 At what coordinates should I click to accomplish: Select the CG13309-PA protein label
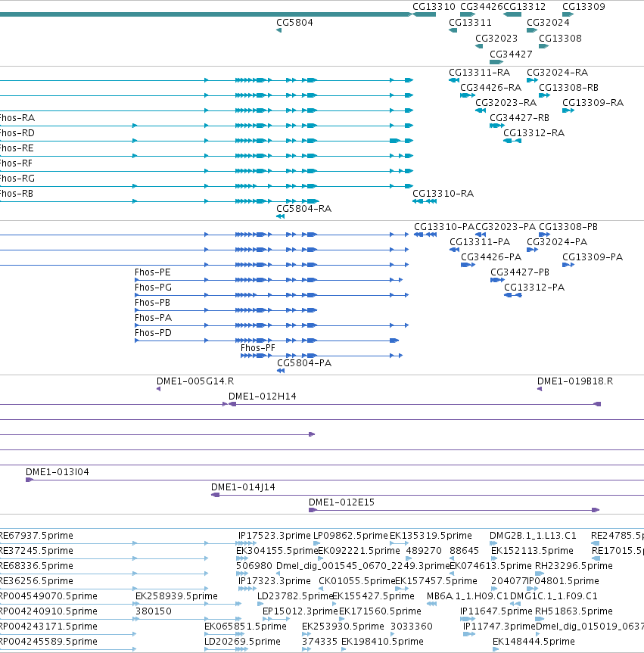pyautogui.click(x=593, y=257)
